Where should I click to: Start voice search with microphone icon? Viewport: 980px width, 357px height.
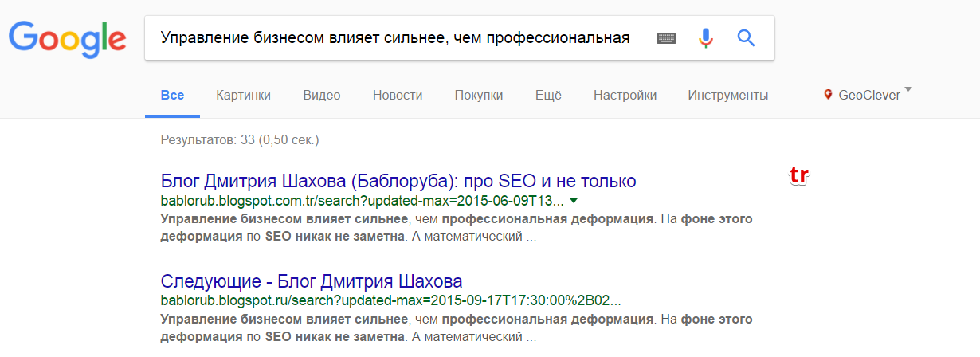tap(705, 37)
